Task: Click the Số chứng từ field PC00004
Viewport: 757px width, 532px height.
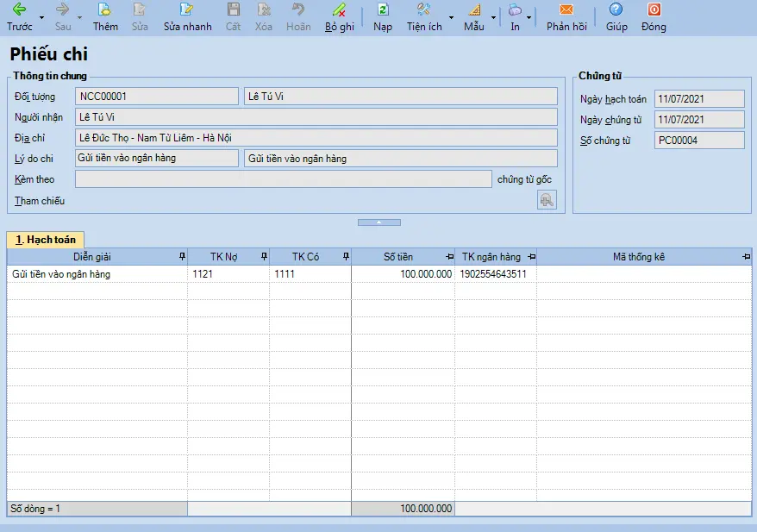Action: pyautogui.click(x=699, y=141)
